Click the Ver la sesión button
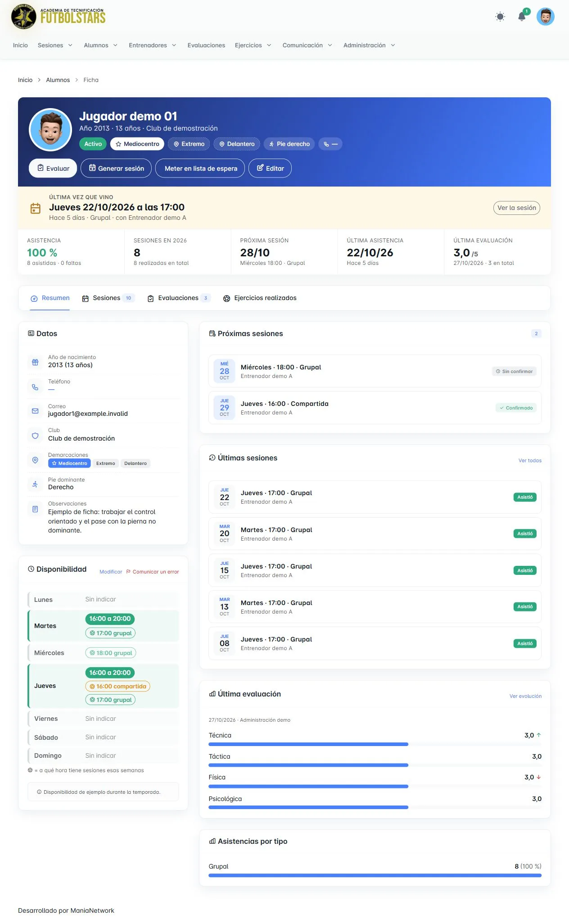 516,208
